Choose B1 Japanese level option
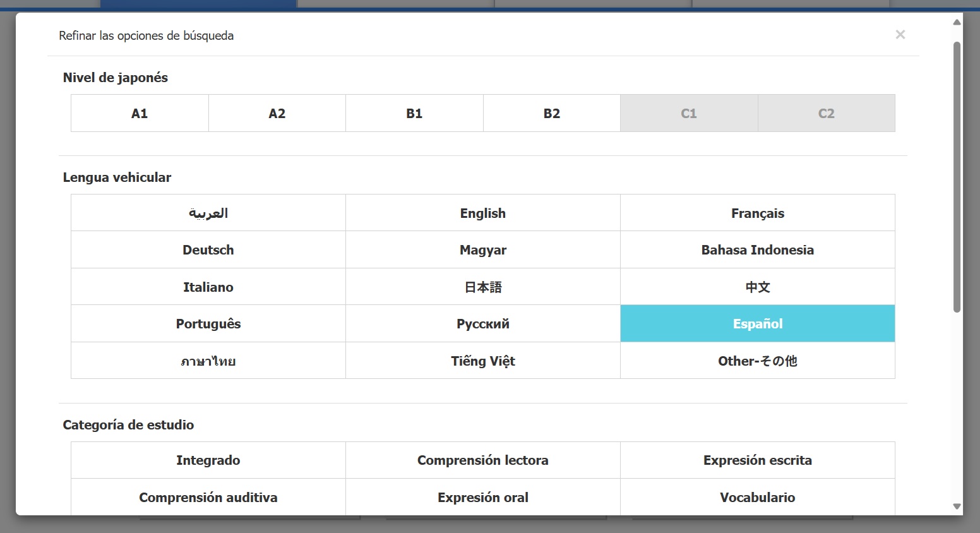Viewport: 980px width, 533px height. 414,114
